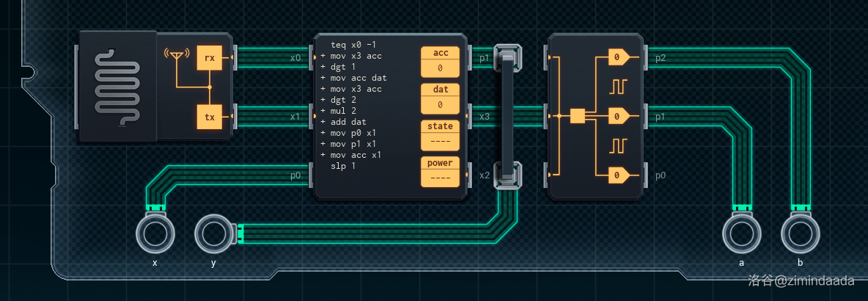
Task: Click the tx box on radio module
Action: 209,116
